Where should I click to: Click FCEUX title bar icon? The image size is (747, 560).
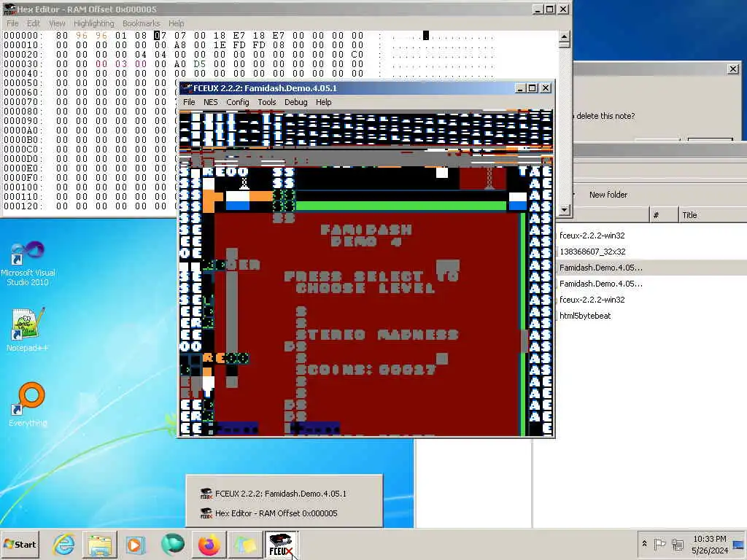pos(186,88)
